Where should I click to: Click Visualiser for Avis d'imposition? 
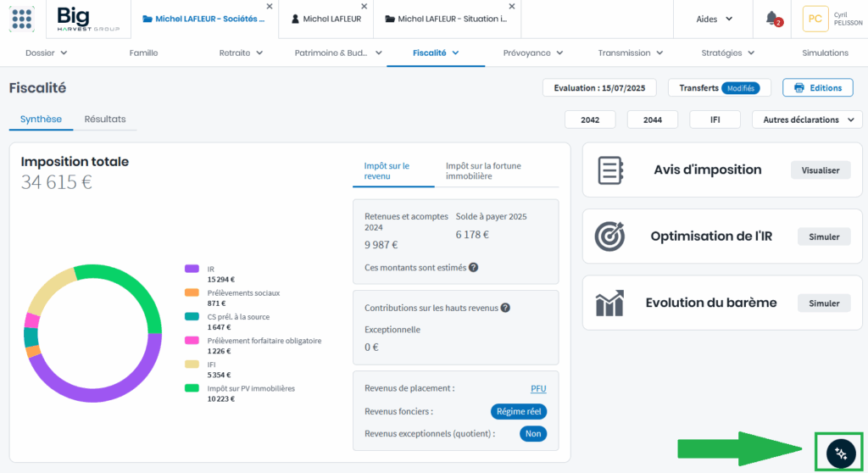pos(821,170)
